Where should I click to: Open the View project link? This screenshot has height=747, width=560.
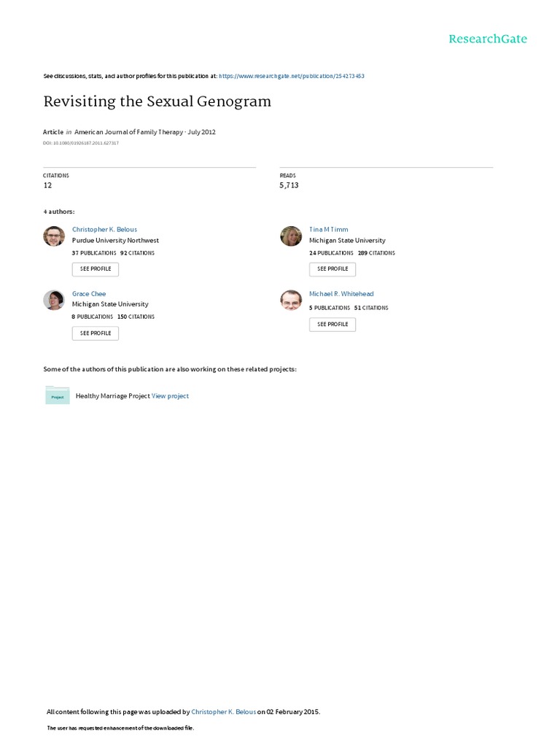170,396
